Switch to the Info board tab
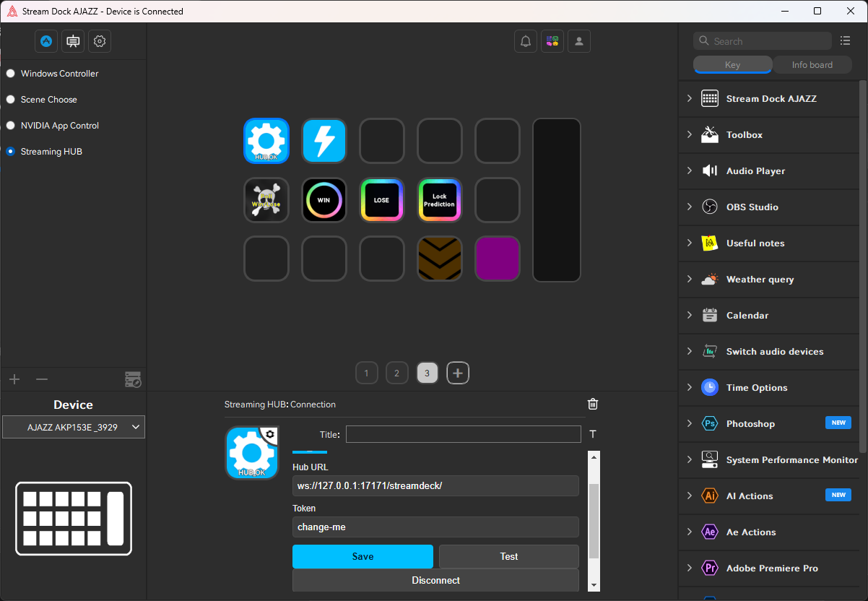 point(812,65)
